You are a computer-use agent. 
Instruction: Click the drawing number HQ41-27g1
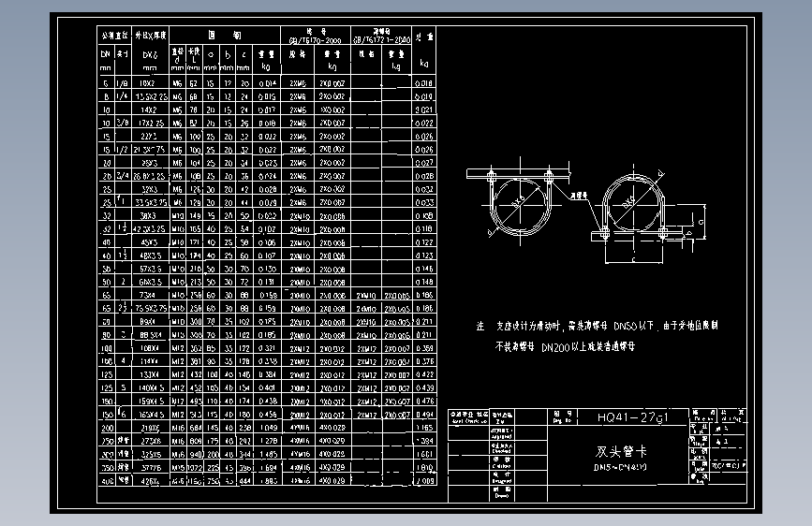633,417
